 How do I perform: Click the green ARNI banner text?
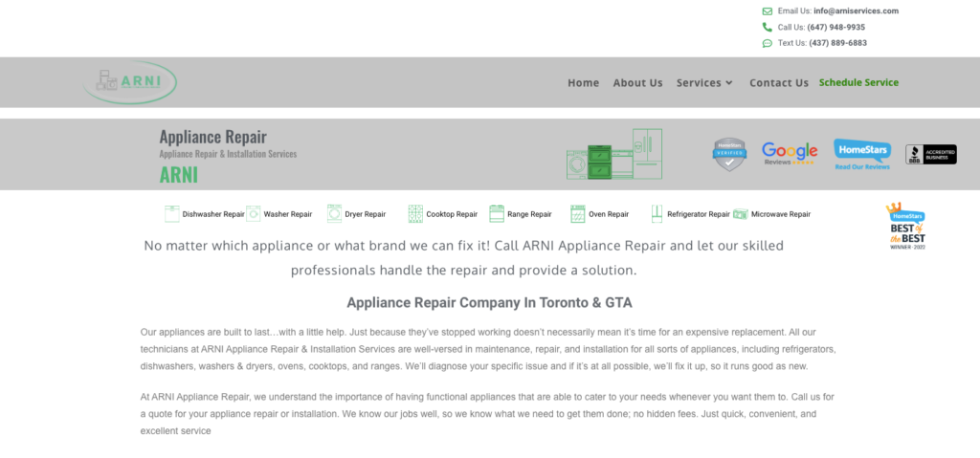coord(179,175)
